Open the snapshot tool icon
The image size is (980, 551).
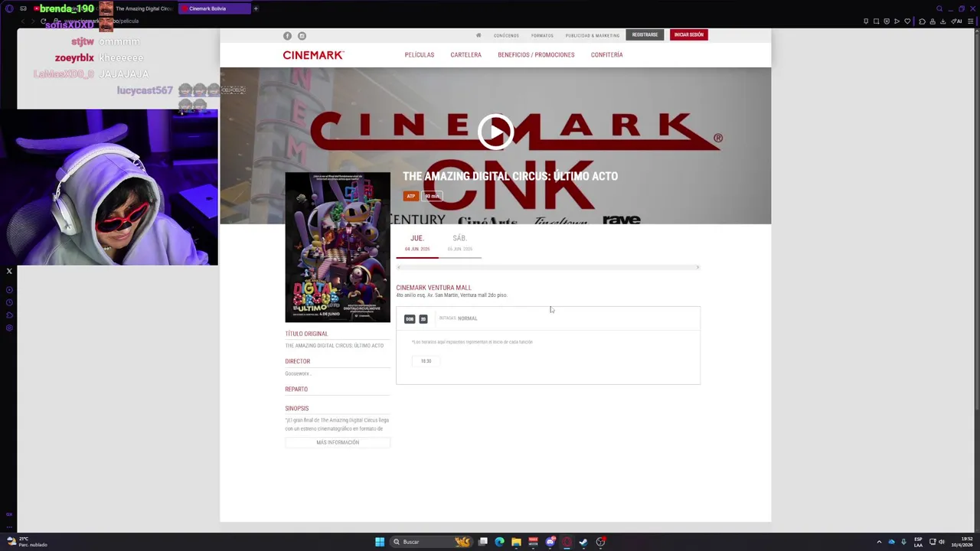[x=877, y=21]
